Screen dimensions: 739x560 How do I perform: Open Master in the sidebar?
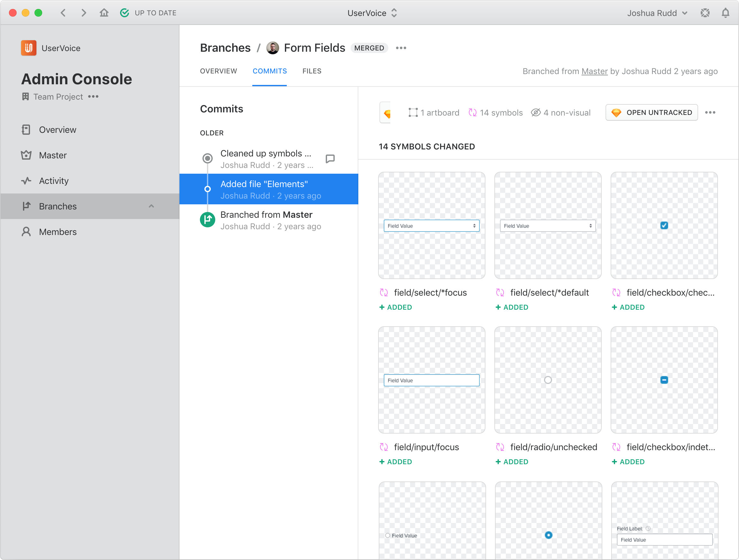tap(90, 155)
